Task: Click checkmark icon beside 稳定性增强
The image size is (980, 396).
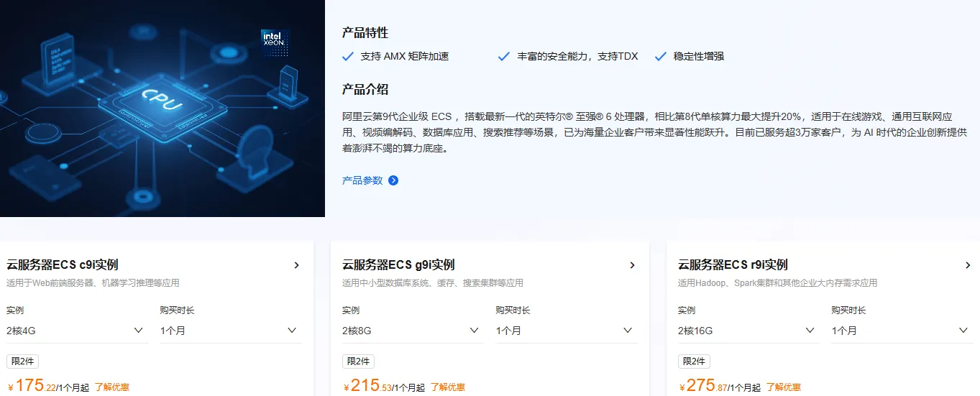Action: (661, 56)
